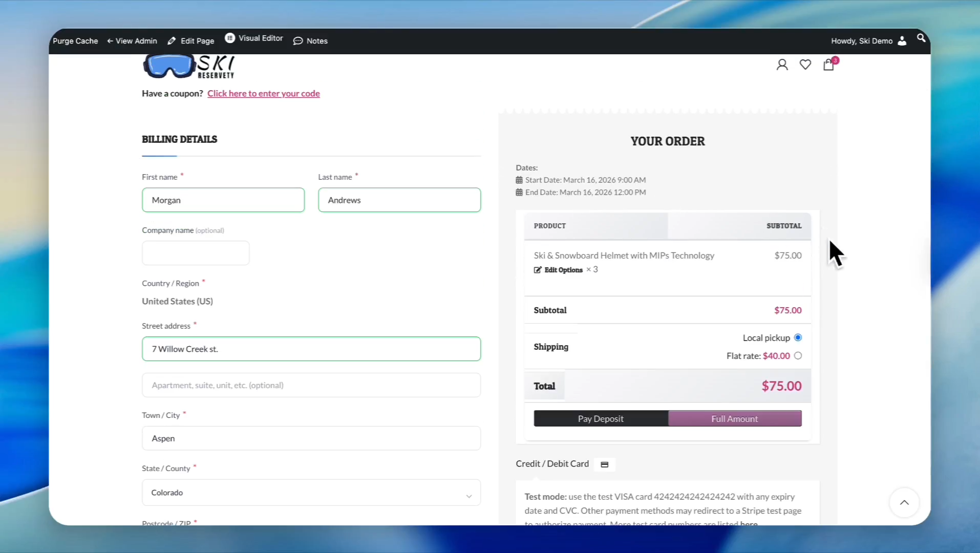
Task: Open the wishlist heart icon
Action: [805, 65]
